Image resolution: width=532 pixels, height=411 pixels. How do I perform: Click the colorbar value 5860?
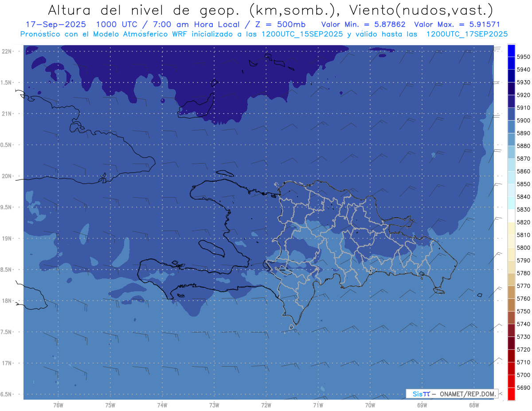pos(523,171)
